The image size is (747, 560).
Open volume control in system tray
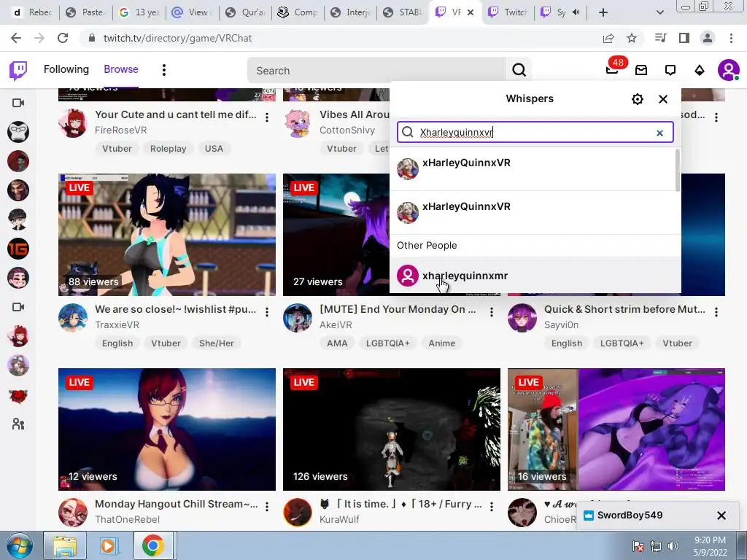click(673, 546)
